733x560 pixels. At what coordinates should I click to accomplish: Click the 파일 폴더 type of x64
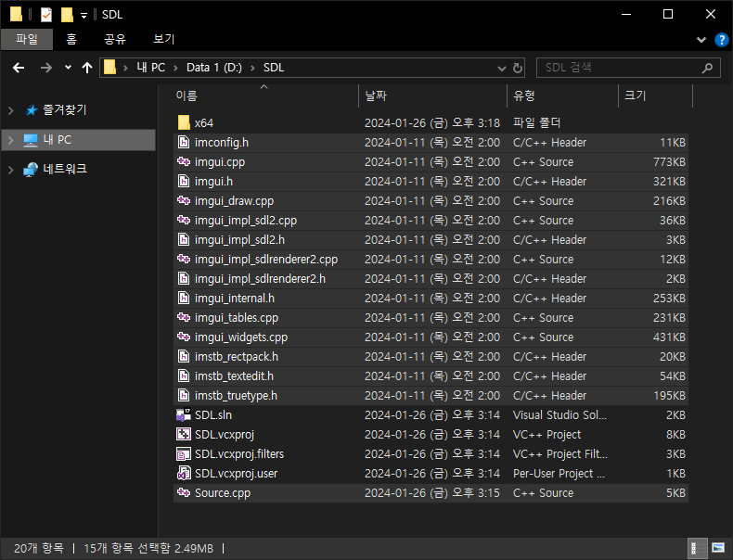click(x=536, y=122)
